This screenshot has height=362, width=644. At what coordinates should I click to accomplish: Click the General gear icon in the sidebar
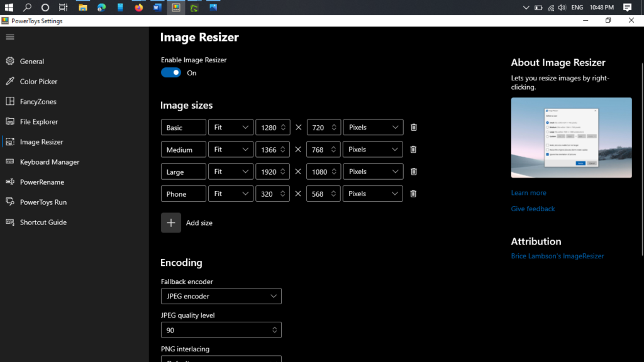[10, 61]
